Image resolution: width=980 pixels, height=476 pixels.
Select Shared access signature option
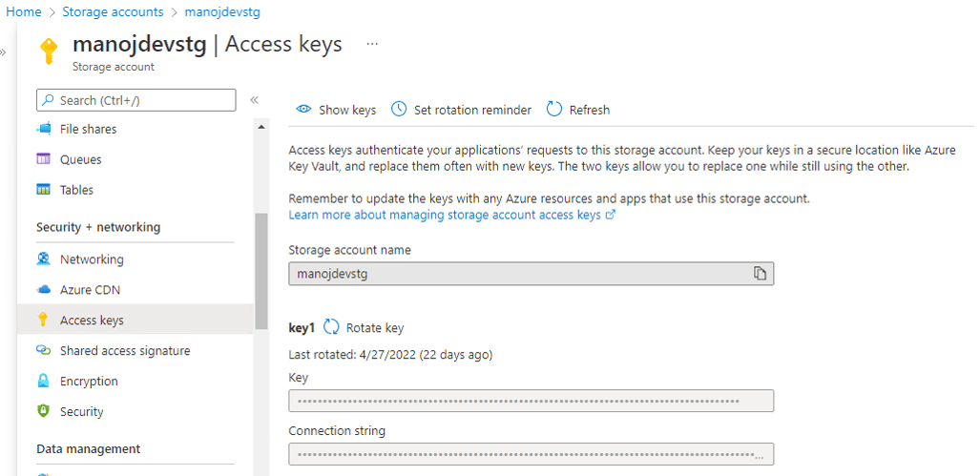tap(124, 351)
